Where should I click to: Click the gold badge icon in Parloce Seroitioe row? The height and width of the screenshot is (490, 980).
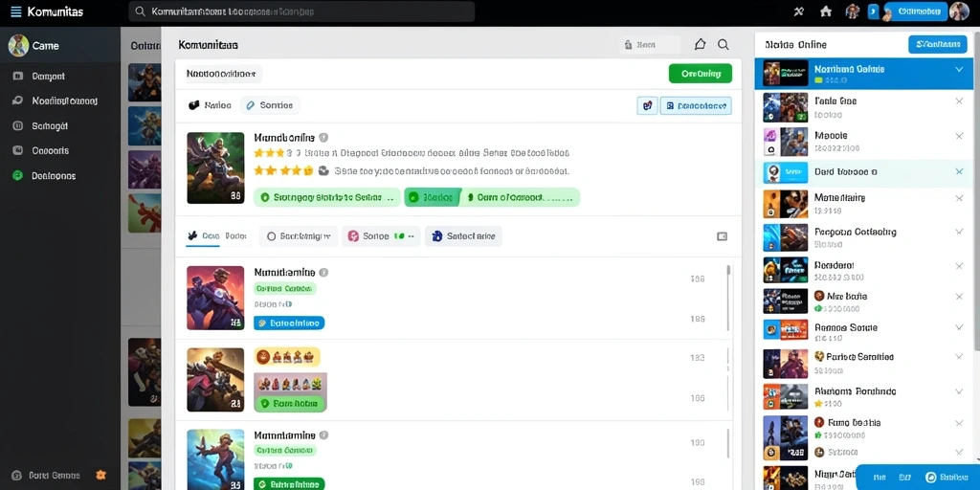click(x=819, y=356)
